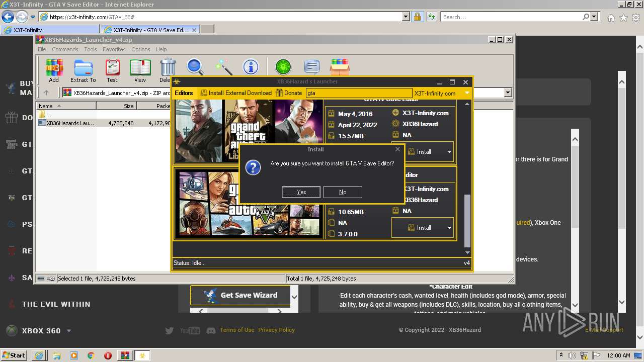Screen dimensions: 644x362
Task: Switch to the X3T-Infinity browser tab
Action: [x=50, y=30]
